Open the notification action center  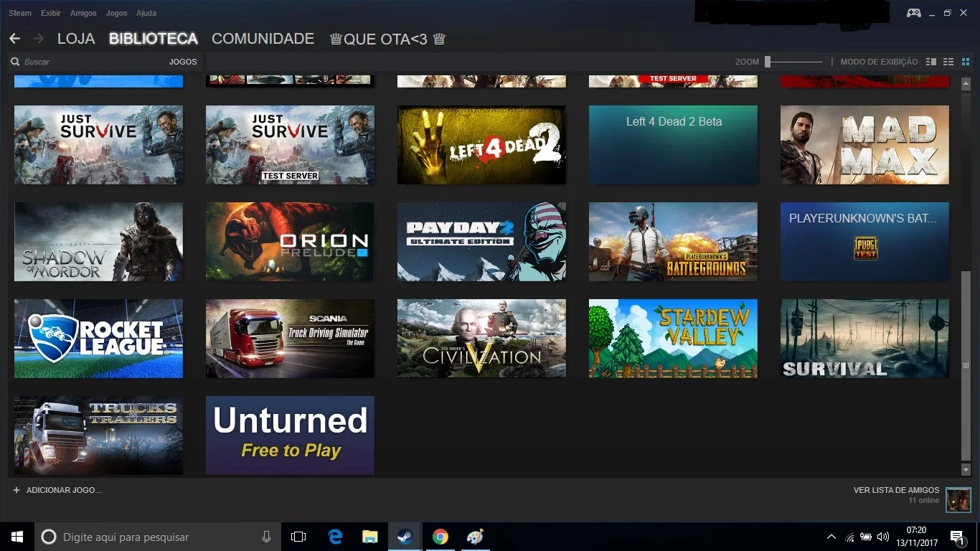[x=957, y=537]
